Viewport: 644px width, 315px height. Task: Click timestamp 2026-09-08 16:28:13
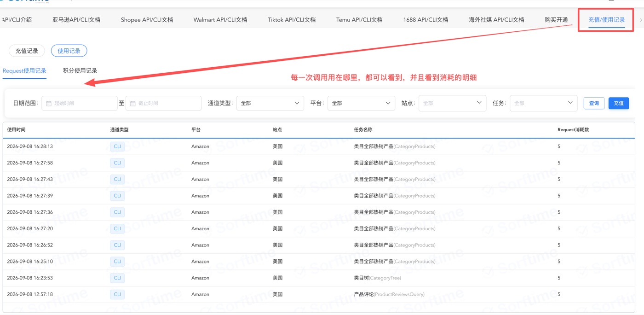[30, 146]
